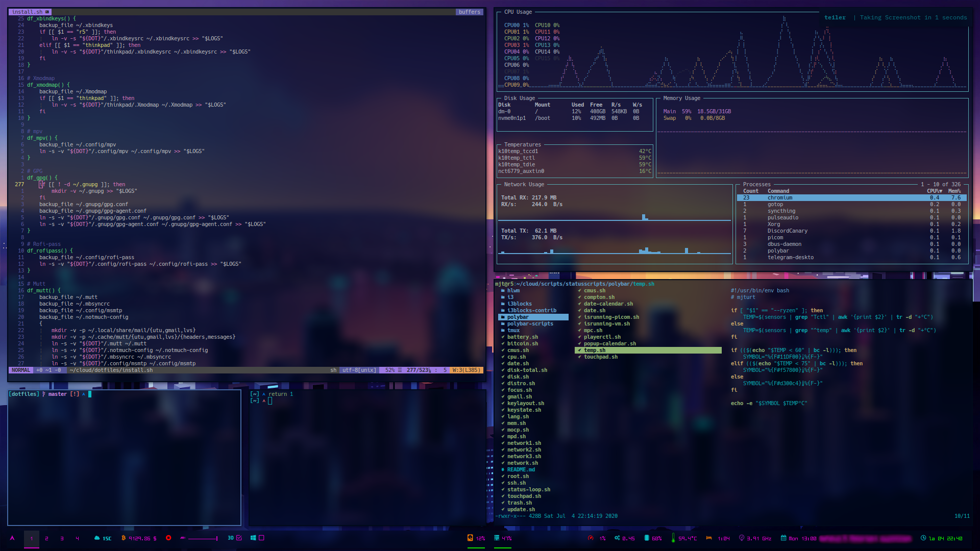Toggle the empty Windows VM checkbox
980x551 pixels.
(262, 538)
